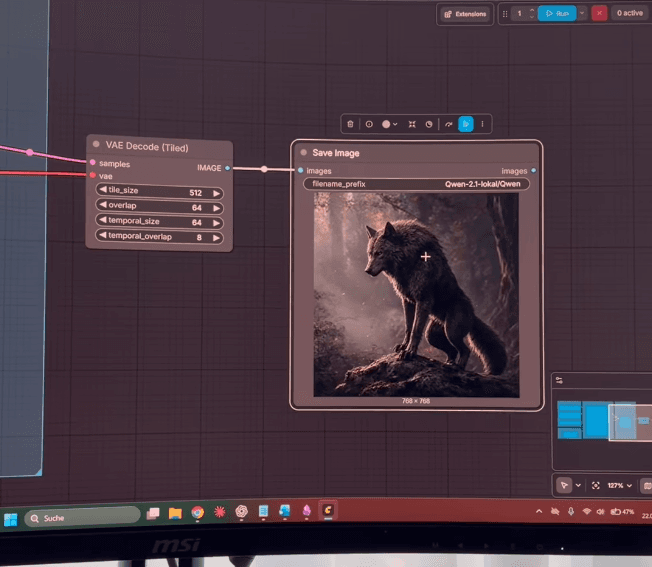The width and height of the screenshot is (652, 567).
Task: Toggle the minimap button at canvas bottom right
Action: [x=647, y=486]
